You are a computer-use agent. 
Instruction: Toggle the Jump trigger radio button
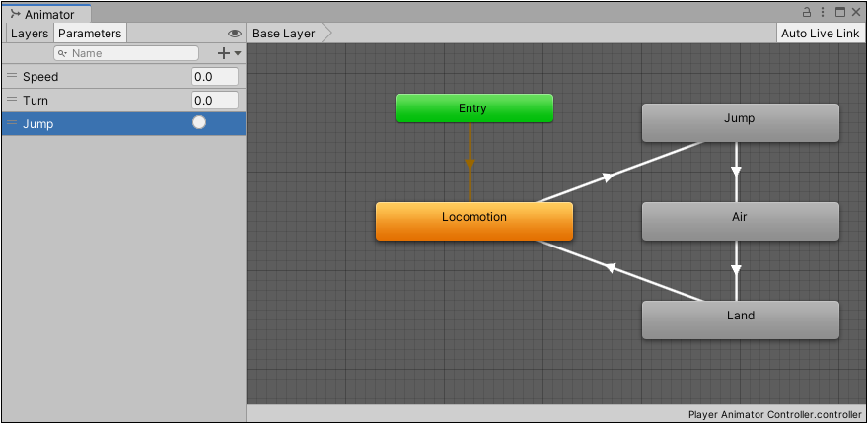point(199,123)
